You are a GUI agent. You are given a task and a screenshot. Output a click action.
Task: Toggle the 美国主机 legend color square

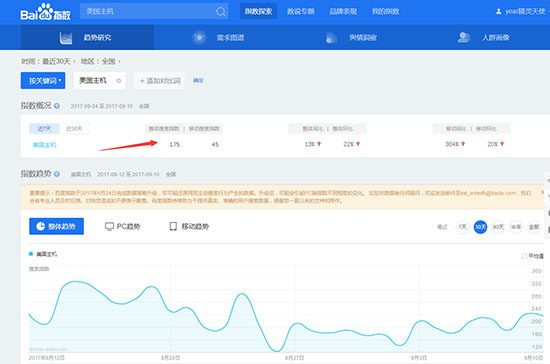[x=31, y=254]
